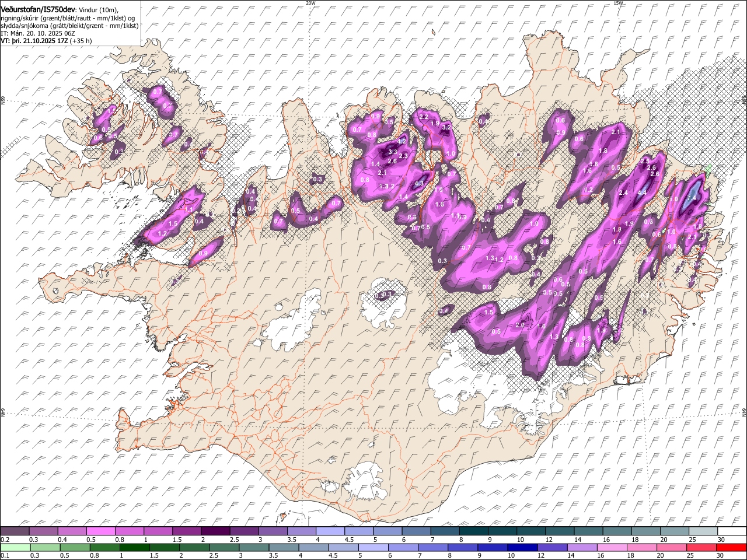747x560 pixels.
Task: Click lower legend row swatch starting at 0.8
Action: (104, 547)
